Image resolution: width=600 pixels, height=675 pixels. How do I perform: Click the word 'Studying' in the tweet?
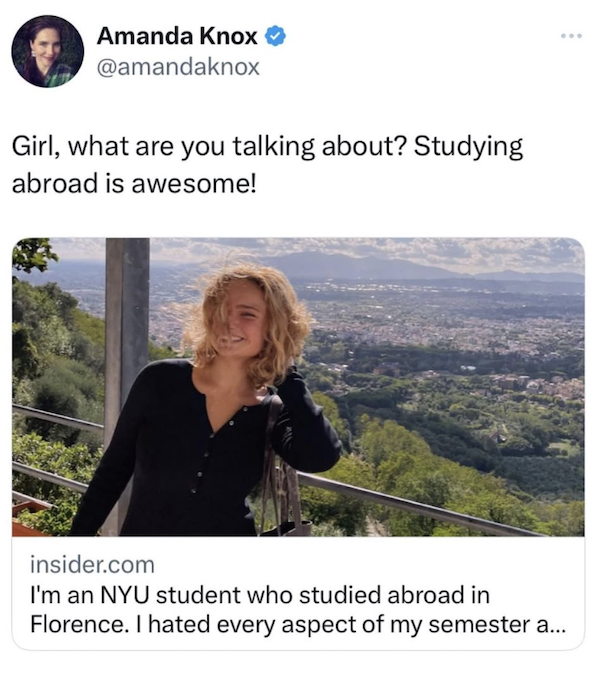click(468, 147)
